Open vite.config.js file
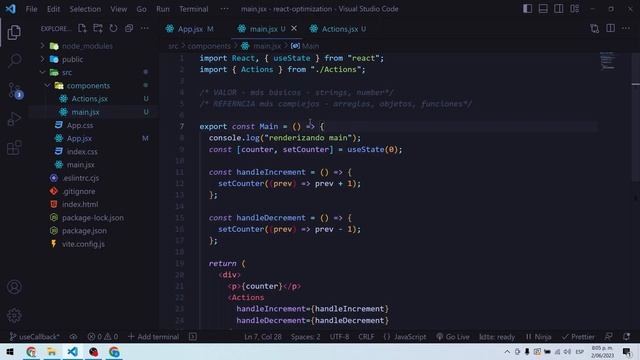This screenshot has width=640, height=360. click(x=83, y=244)
